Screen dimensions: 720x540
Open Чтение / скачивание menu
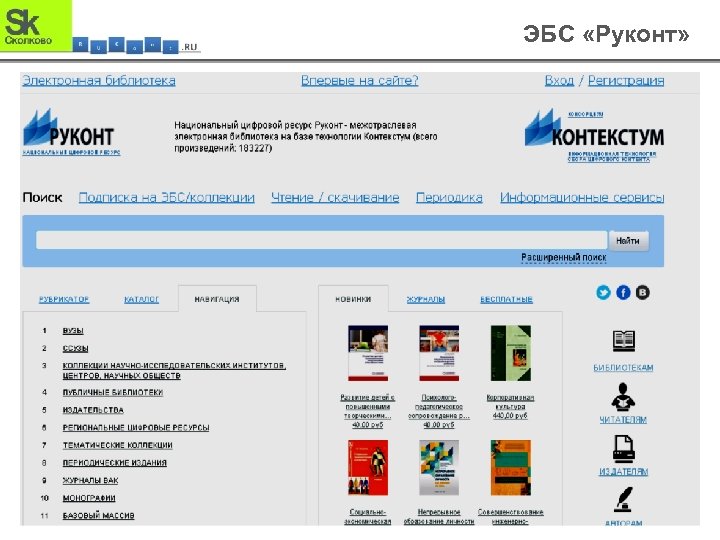(335, 197)
